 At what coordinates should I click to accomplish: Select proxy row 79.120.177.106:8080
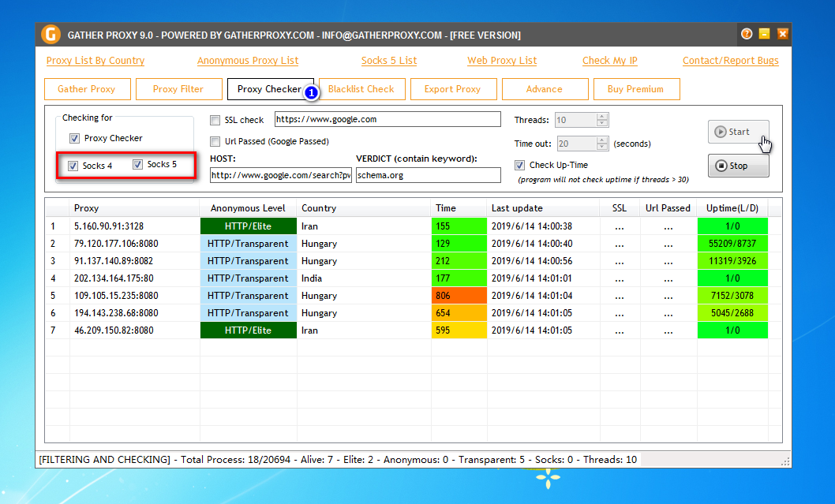tap(414, 244)
